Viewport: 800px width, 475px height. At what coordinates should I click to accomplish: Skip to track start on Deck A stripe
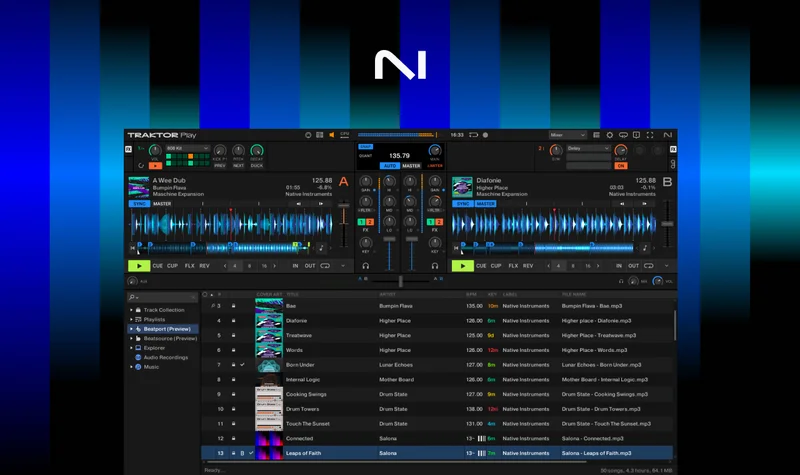pos(133,248)
